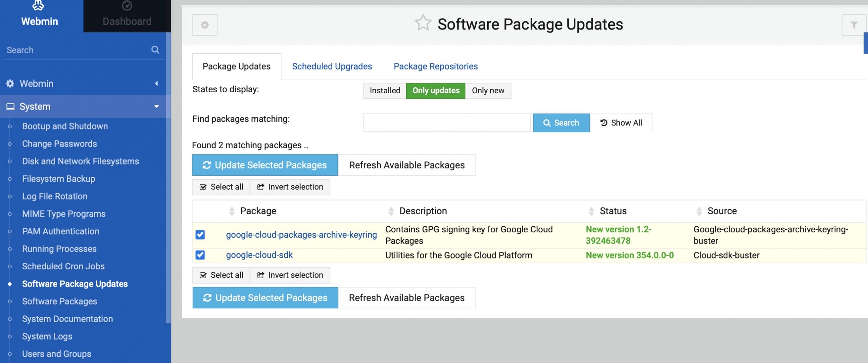
Task: Select the Installed state option
Action: [x=385, y=91]
